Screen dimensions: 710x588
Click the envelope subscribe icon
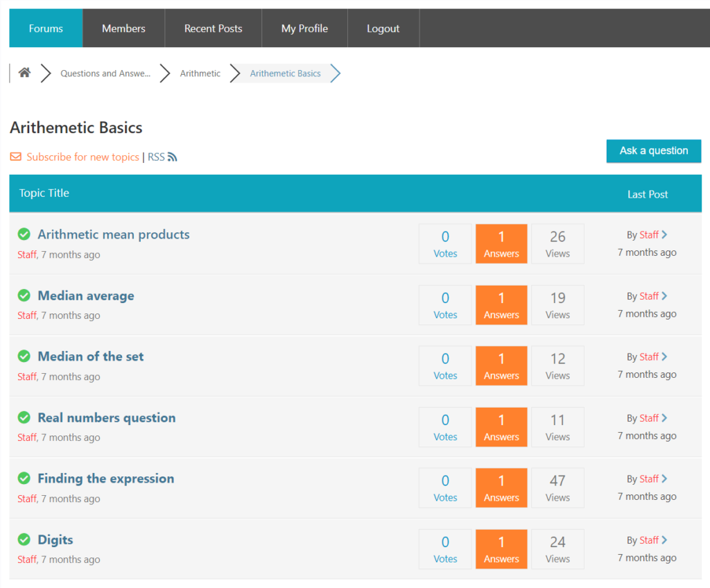coord(15,157)
